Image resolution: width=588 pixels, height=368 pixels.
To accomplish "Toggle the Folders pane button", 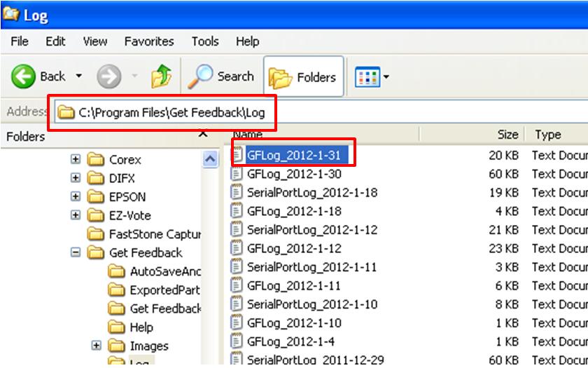I will tap(304, 77).
